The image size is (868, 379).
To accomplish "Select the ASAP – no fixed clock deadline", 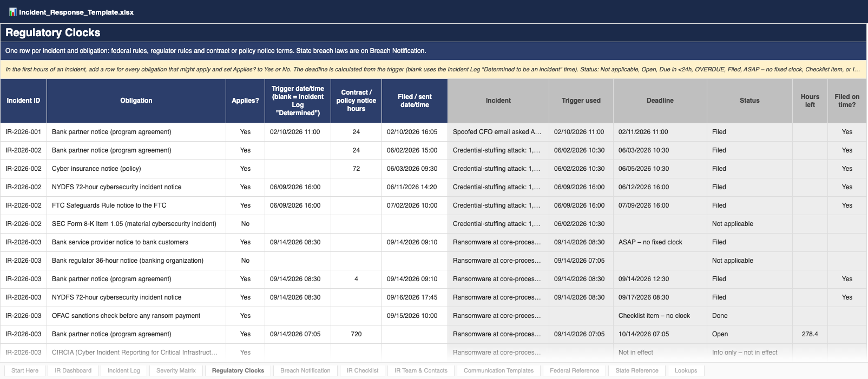I will [660, 242].
